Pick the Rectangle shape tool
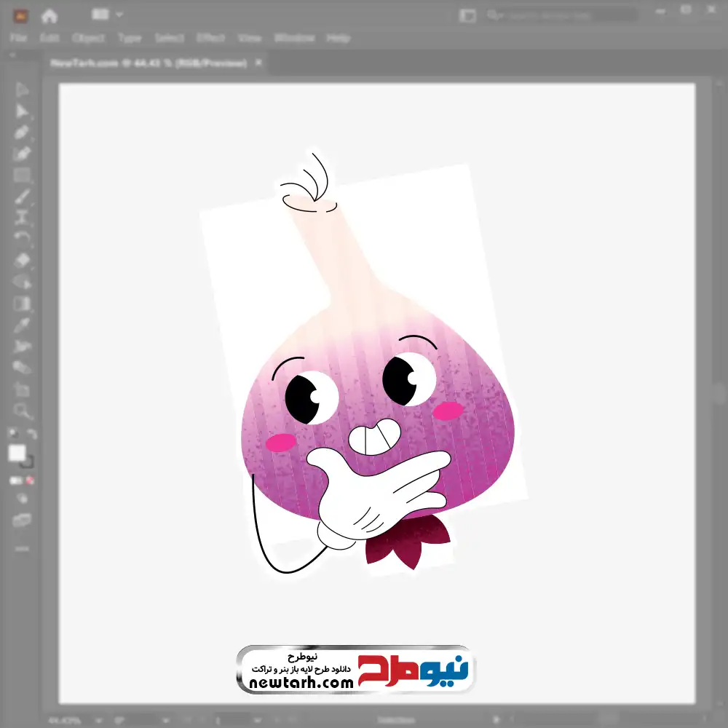Image resolution: width=728 pixels, height=728 pixels. pyautogui.click(x=22, y=175)
